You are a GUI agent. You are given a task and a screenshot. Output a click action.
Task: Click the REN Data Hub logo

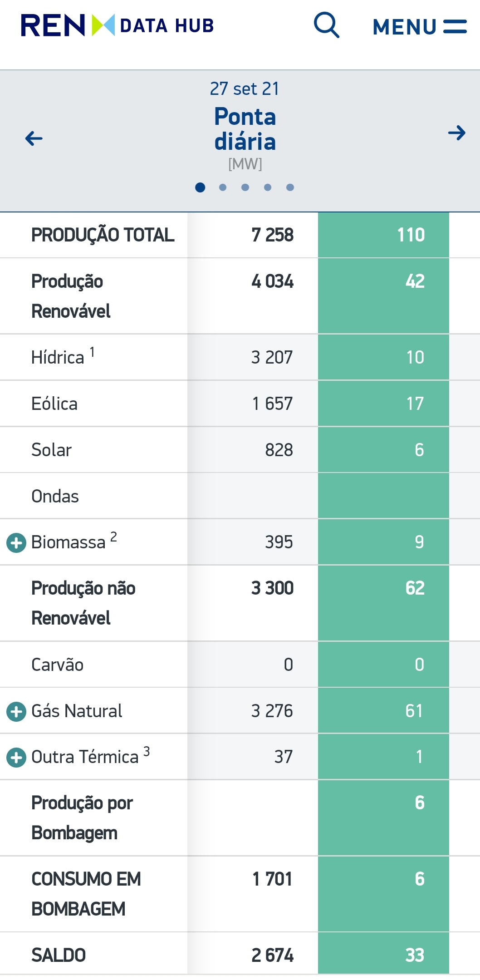118,25
